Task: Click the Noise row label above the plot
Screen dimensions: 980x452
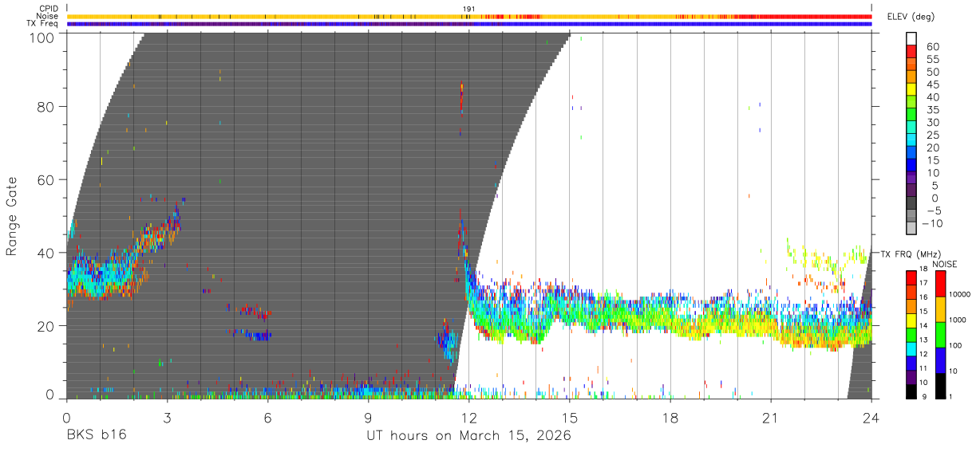Action: pos(48,16)
